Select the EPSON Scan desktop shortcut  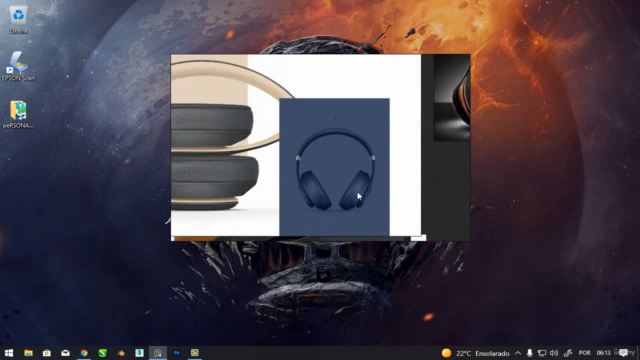click(x=18, y=66)
